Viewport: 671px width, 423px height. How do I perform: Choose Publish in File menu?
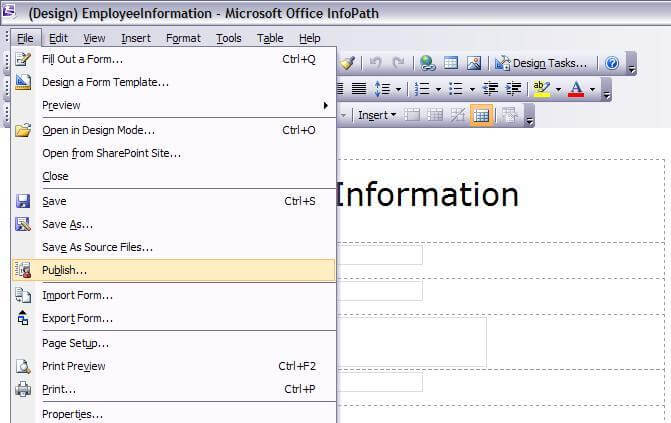coord(174,270)
